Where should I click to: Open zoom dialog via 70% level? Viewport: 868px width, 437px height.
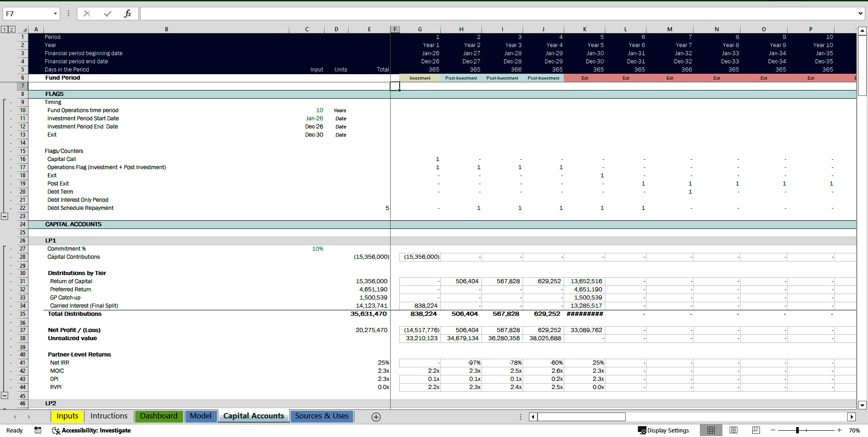coord(854,430)
